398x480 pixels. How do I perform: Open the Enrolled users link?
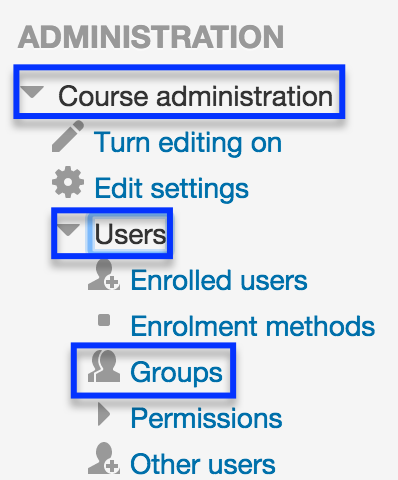click(219, 280)
